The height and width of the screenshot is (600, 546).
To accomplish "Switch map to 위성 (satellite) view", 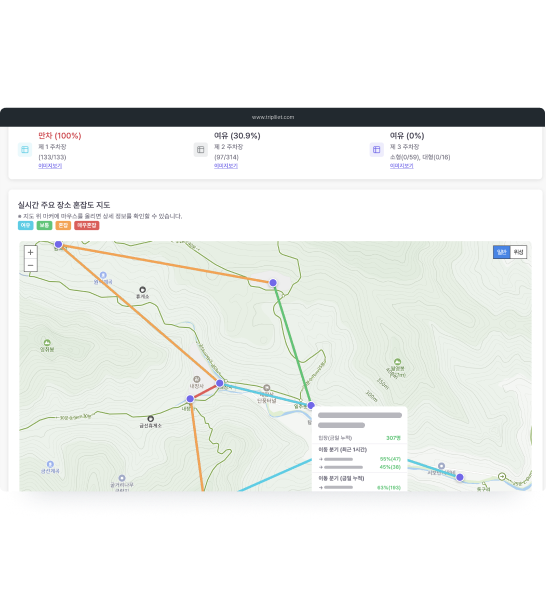I will pyautogui.click(x=518, y=252).
